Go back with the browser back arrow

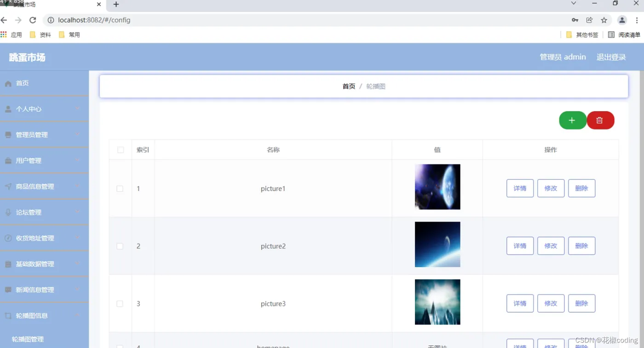(4, 20)
